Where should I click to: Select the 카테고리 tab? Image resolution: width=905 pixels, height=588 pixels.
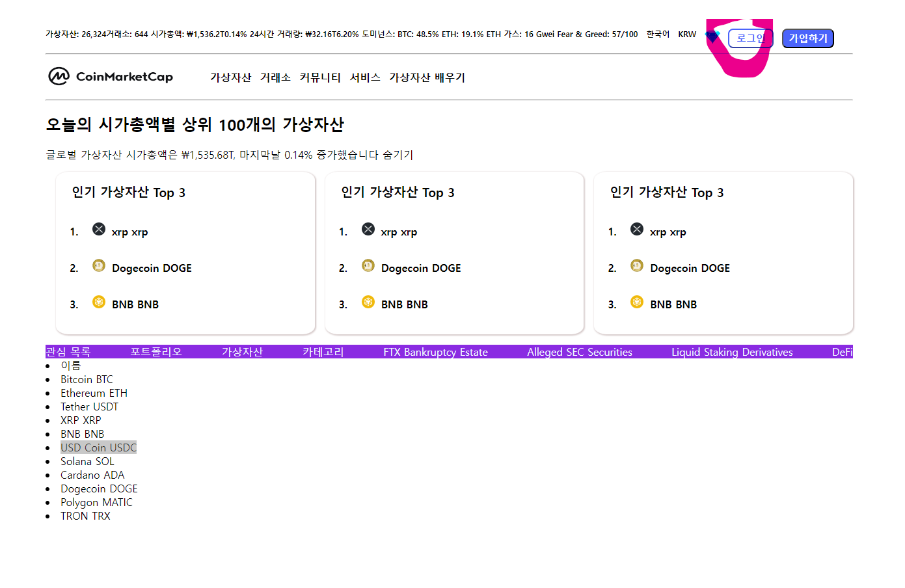[x=323, y=352]
